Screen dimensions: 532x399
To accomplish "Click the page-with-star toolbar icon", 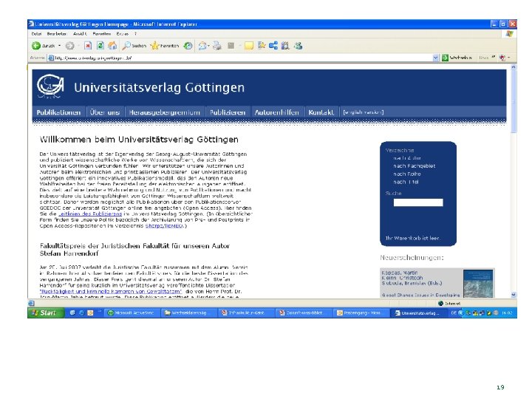I will 262,46.
